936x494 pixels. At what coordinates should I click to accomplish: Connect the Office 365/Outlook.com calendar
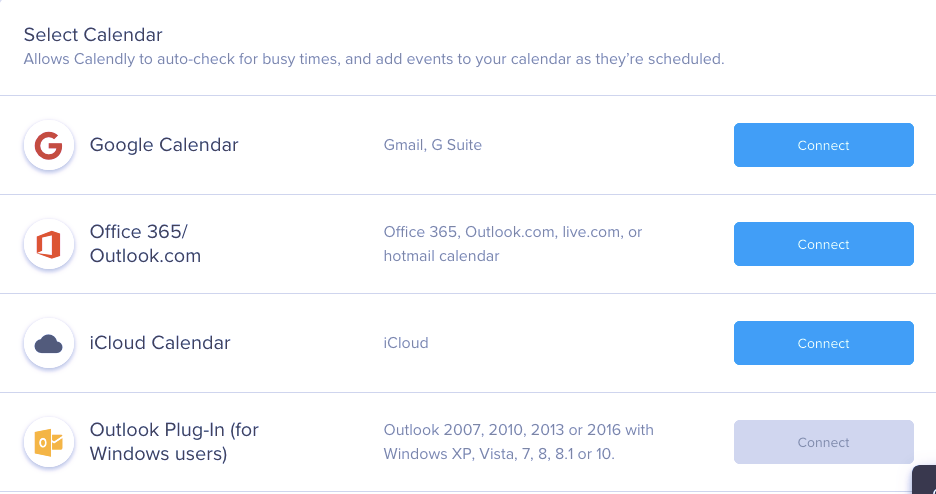[x=823, y=244]
